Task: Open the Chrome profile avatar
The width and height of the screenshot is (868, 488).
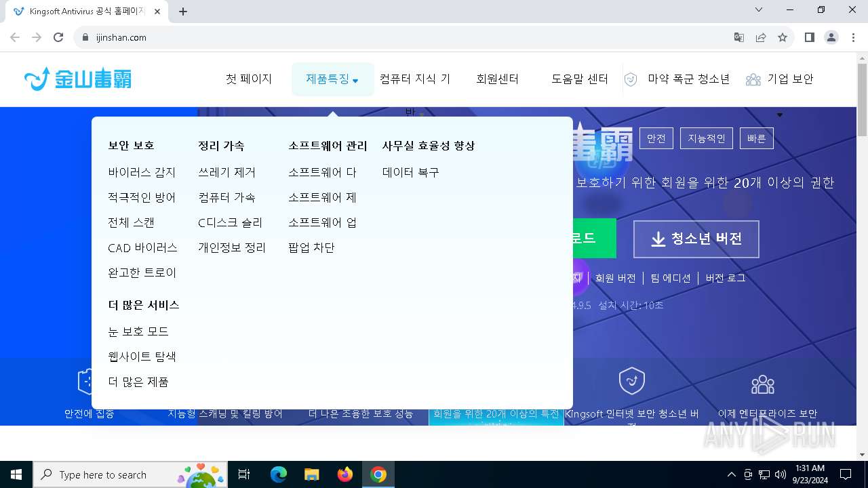Action: point(831,37)
